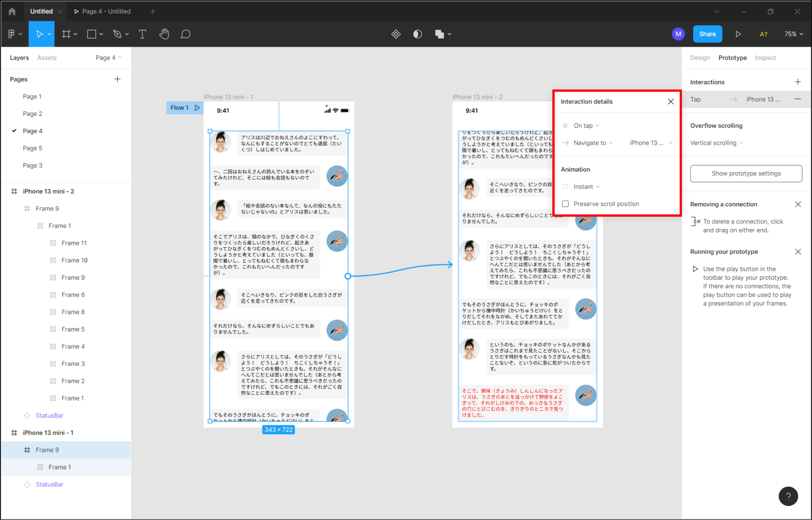Click the Mask contrast icon in toolbar
This screenshot has width=812, height=520.
pos(417,34)
